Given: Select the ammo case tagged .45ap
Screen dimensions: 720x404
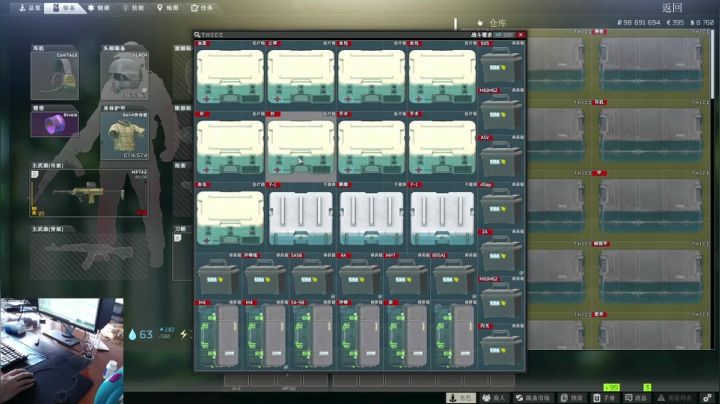Looking at the screenshot, I should [x=501, y=205].
